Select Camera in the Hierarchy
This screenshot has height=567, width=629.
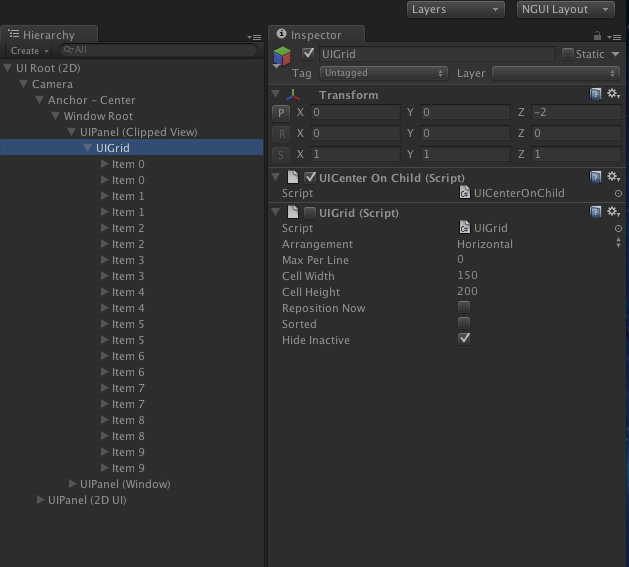53,84
